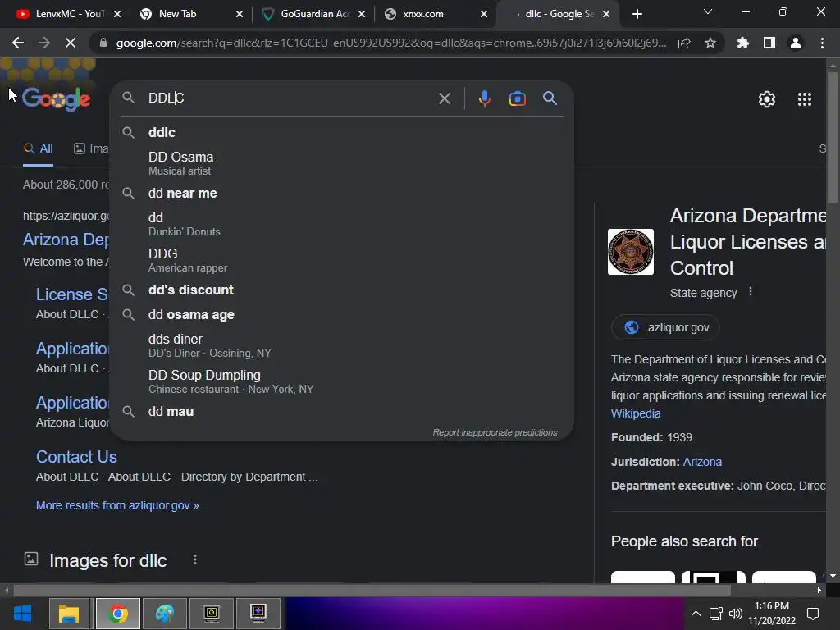Choose suggestion 'dd mau'
Image resolution: width=840 pixels, height=630 pixels.
click(x=342, y=412)
